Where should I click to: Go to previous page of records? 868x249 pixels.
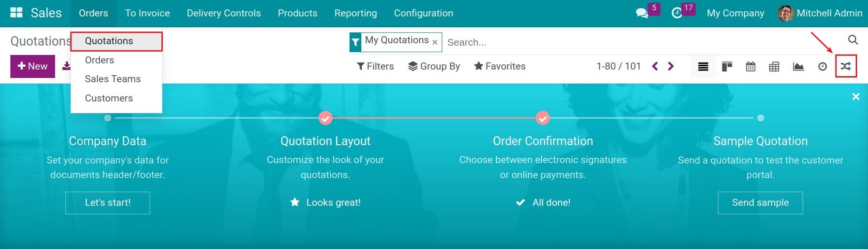click(x=655, y=66)
